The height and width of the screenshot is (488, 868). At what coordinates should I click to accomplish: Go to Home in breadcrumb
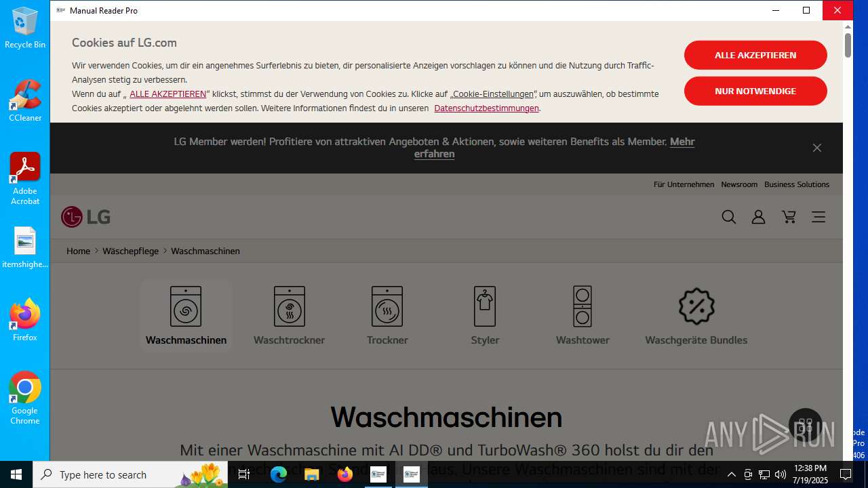click(x=78, y=251)
